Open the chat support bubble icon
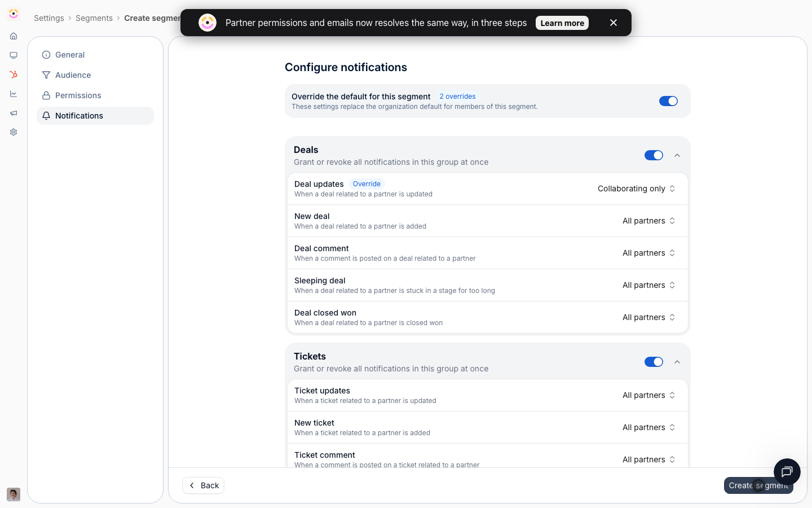The image size is (812, 508). tap(787, 472)
